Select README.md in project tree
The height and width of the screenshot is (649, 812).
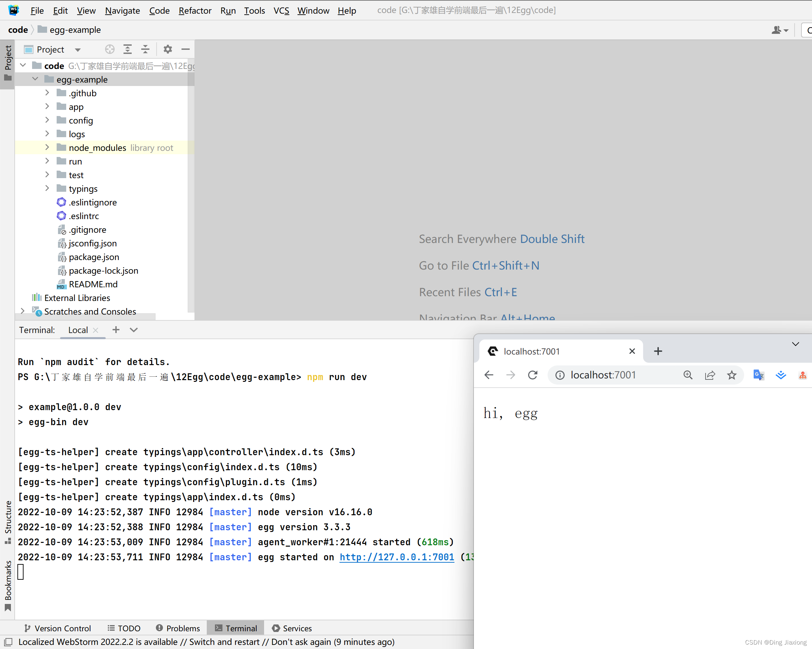pyautogui.click(x=93, y=284)
